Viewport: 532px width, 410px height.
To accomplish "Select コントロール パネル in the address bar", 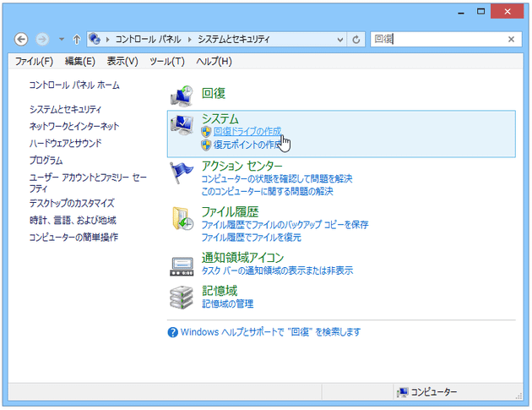I will [x=148, y=40].
